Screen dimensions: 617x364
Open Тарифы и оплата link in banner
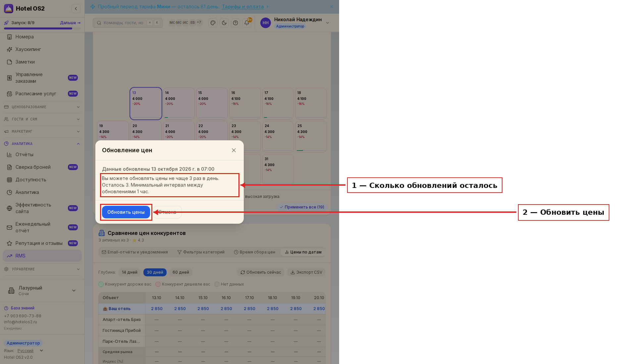click(243, 7)
